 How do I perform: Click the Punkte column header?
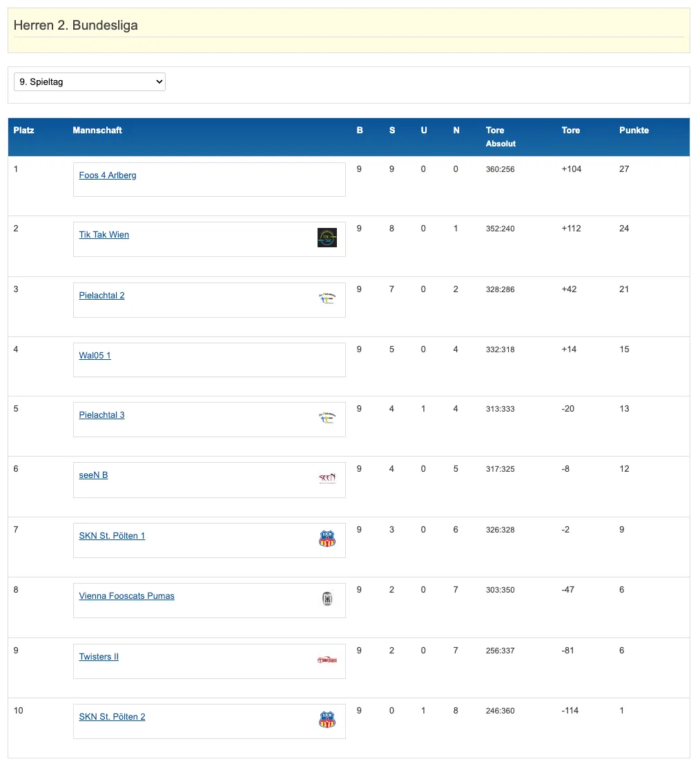(x=634, y=131)
